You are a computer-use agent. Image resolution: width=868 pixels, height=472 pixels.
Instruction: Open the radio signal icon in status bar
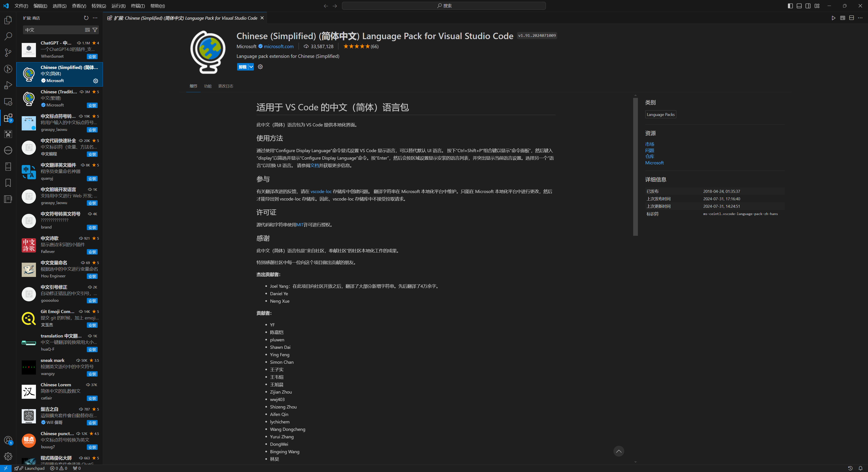76,468
